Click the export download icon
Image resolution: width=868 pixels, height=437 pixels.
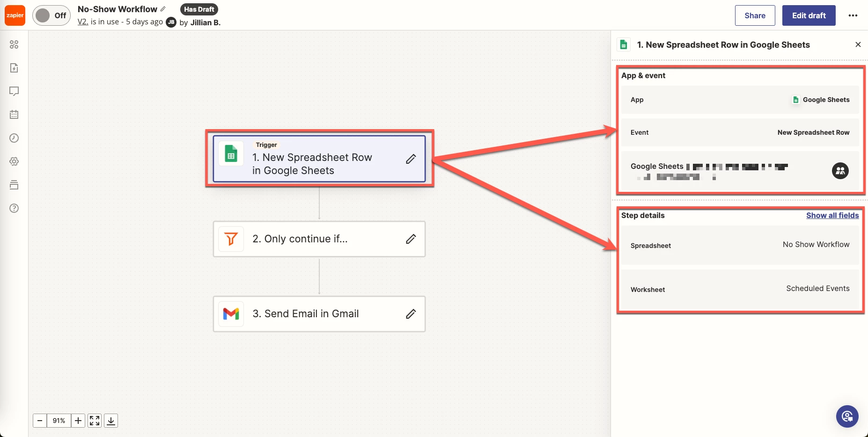(111, 421)
